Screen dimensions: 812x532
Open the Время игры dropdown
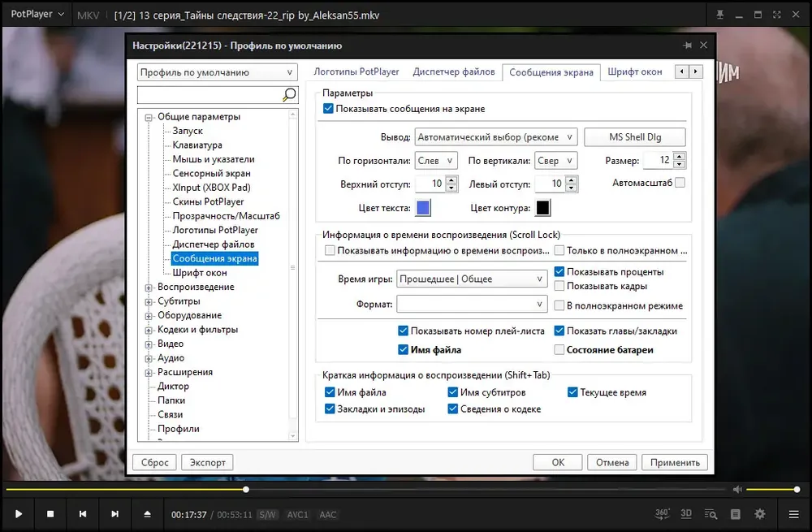[472, 279]
